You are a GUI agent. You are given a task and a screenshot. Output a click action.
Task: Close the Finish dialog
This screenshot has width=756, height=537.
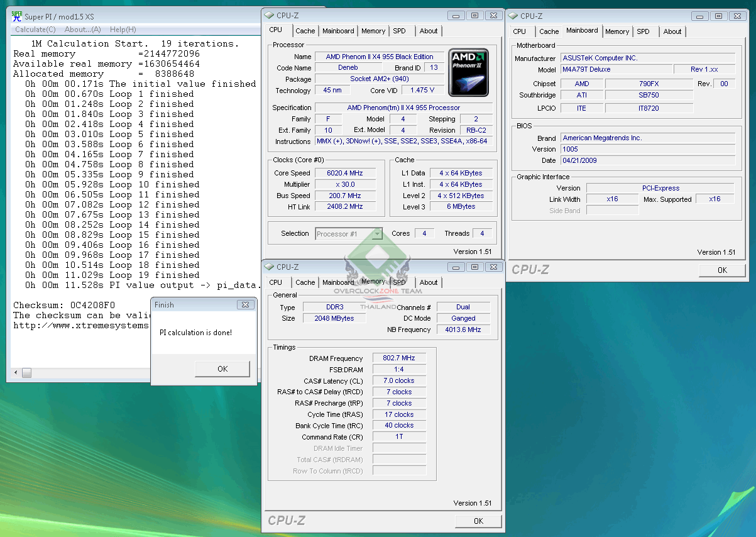coord(245,304)
